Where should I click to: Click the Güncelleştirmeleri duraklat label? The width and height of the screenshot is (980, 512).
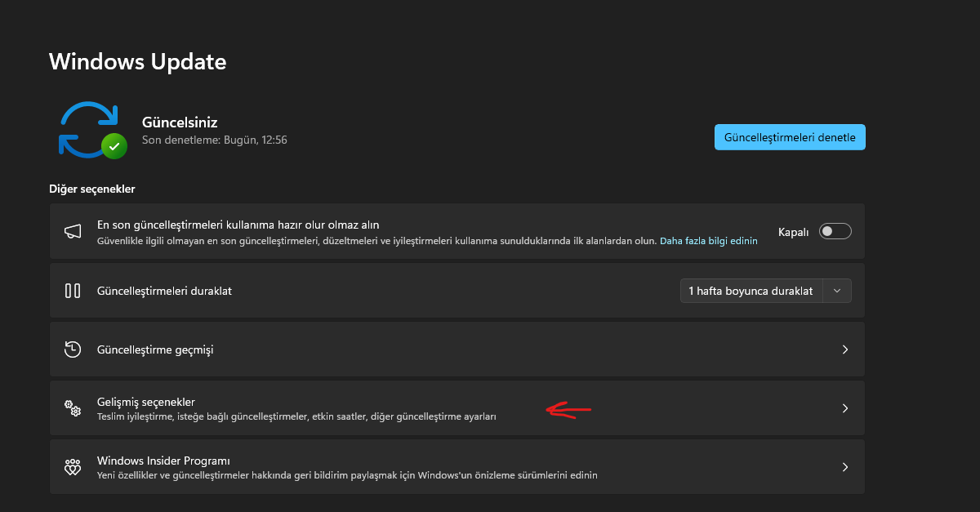(x=164, y=291)
